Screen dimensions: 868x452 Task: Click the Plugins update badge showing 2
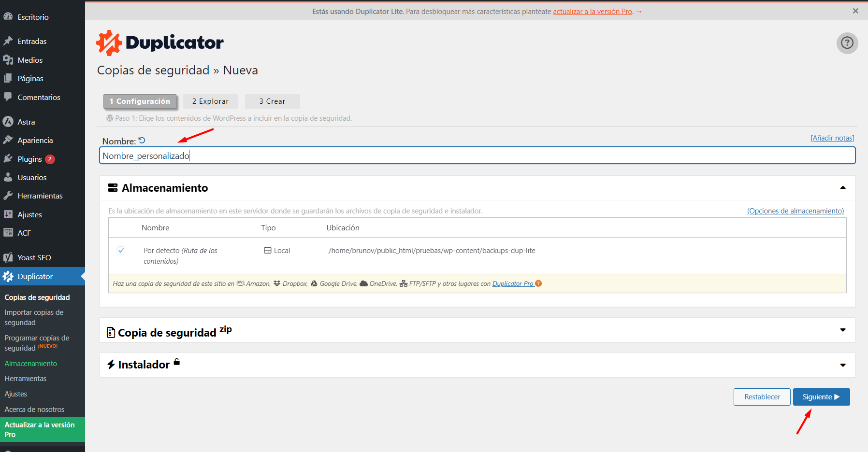pyautogui.click(x=50, y=159)
